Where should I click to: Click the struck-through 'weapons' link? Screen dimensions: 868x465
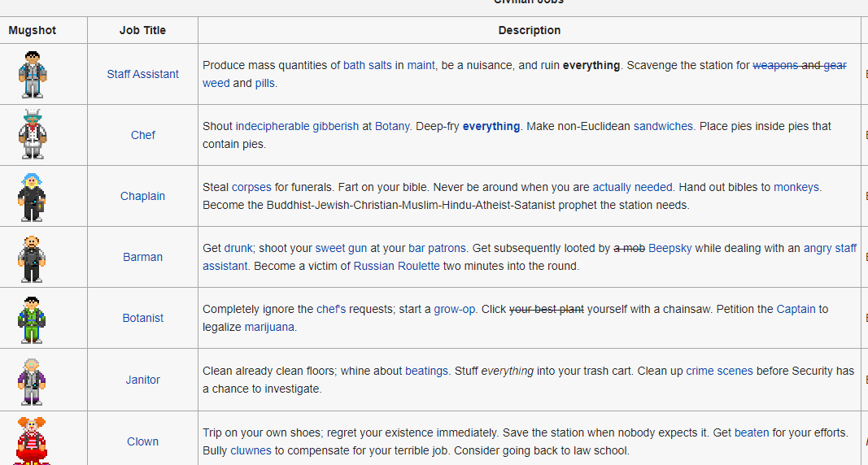tap(775, 65)
